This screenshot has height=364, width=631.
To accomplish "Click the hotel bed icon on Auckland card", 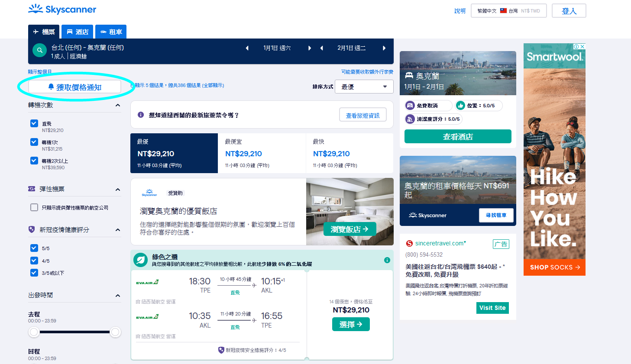I will [x=409, y=75].
